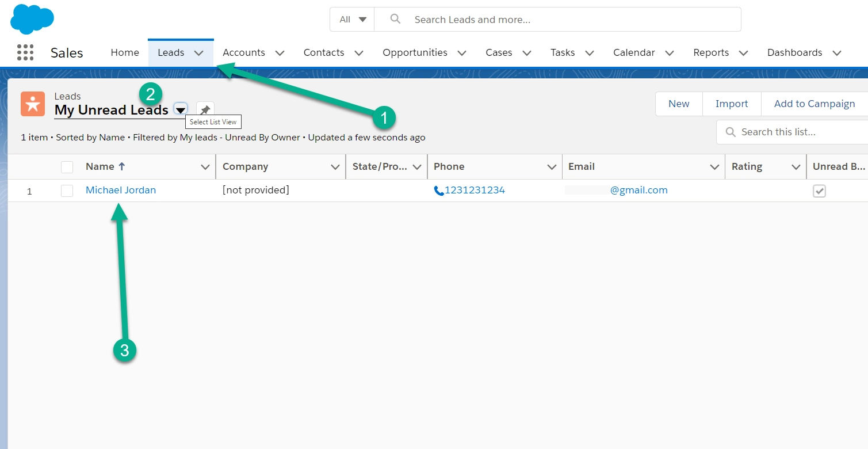Switch to the Leads tab
The height and width of the screenshot is (449, 868).
point(171,52)
